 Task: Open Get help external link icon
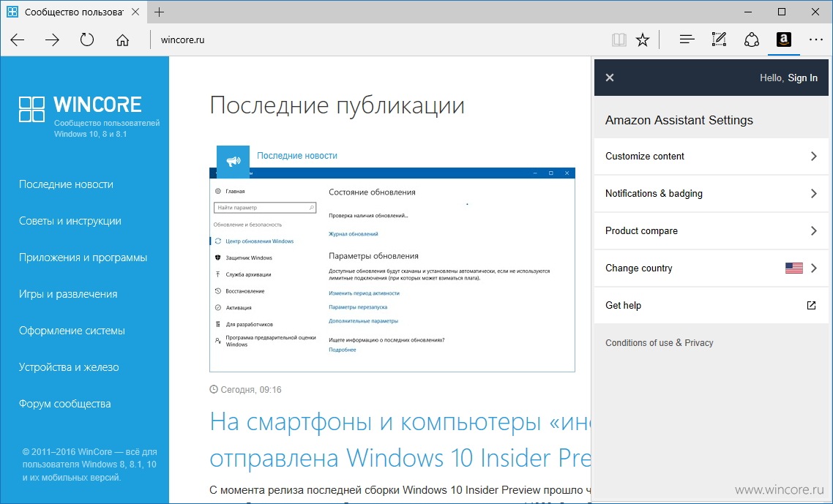[811, 305]
